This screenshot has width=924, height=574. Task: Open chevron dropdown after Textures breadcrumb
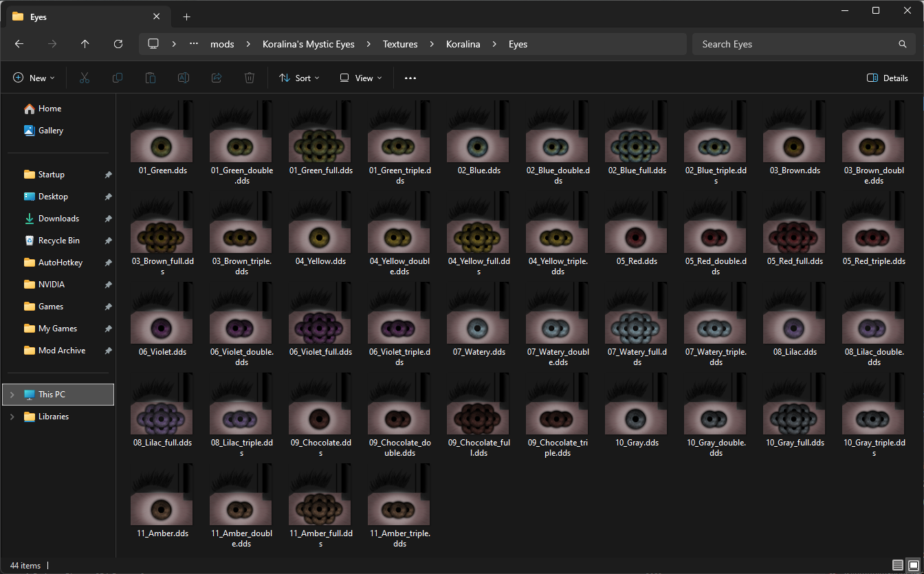432,44
